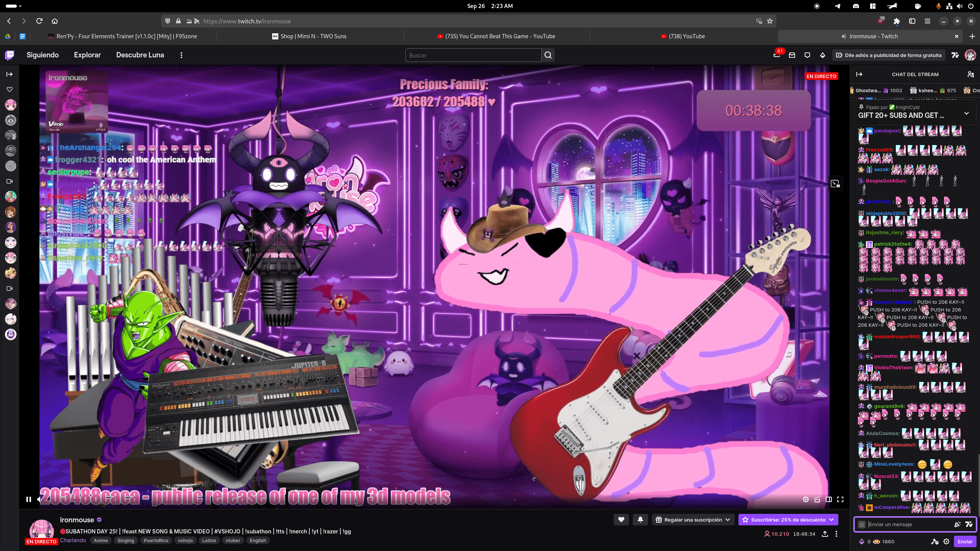
Task: Expand the pinned GIFT 20+ SUBS message
Action: pos(967,113)
